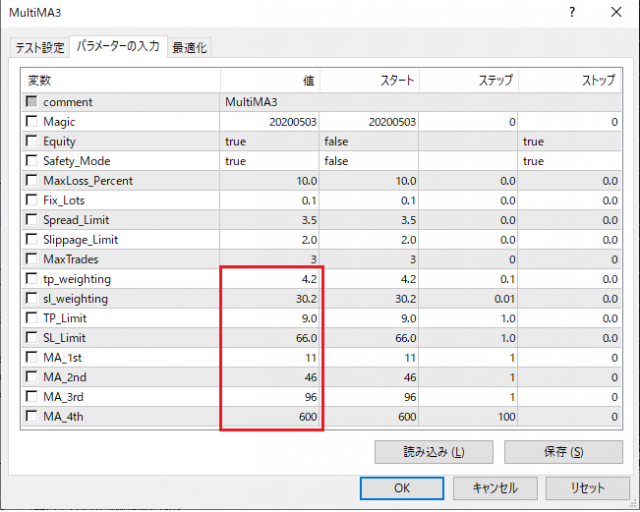The width and height of the screenshot is (640, 512).
Task: Select the Magic value 20200503 cell
Action: (270, 122)
